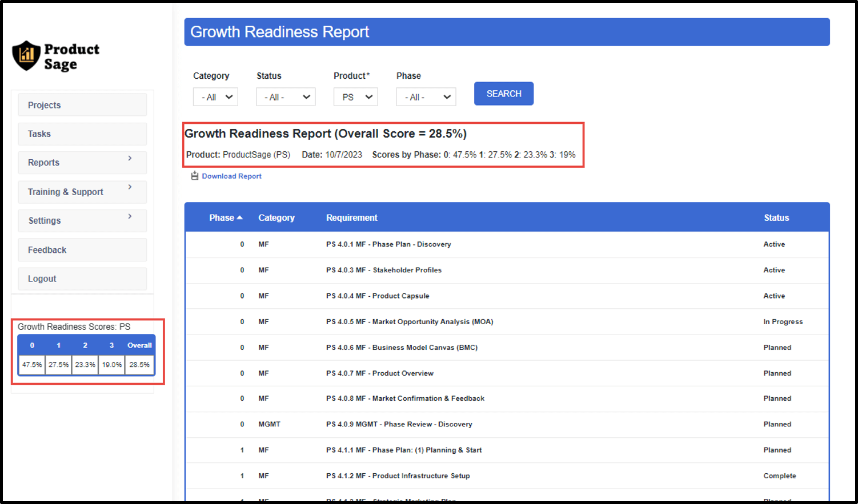Open the Status filter dropdown
Viewport: 858px width, 504px height.
pos(286,97)
